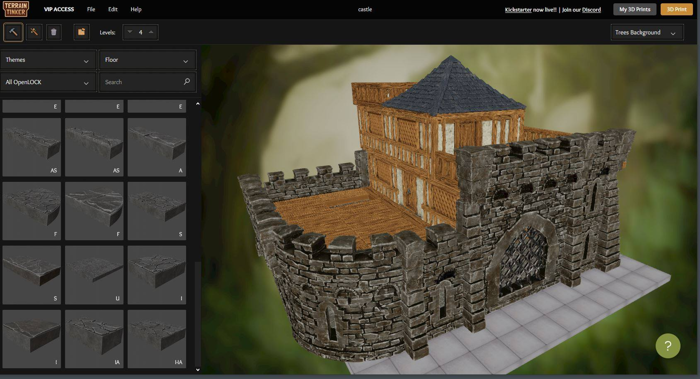Click the My 3D Prints button
The height and width of the screenshot is (379, 700).
pyautogui.click(x=634, y=9)
